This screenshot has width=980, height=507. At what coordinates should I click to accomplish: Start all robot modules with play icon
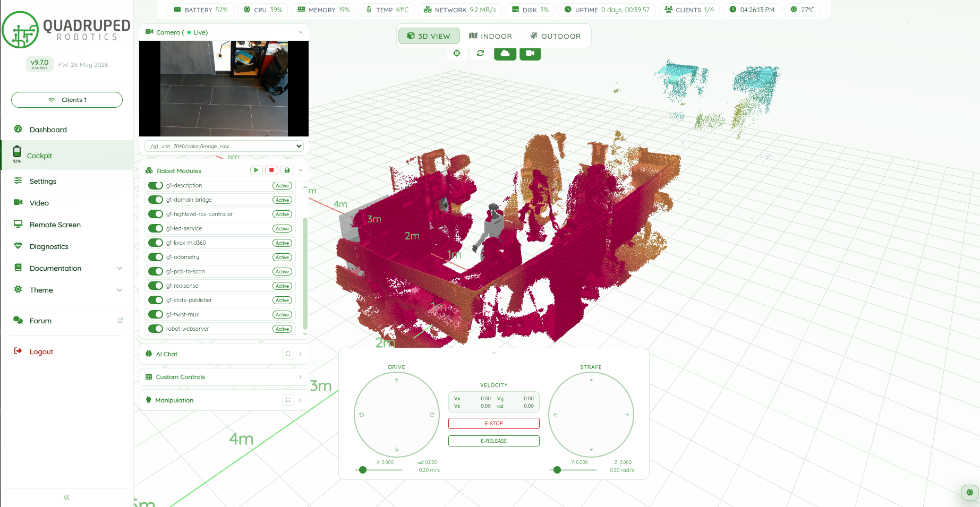point(256,170)
